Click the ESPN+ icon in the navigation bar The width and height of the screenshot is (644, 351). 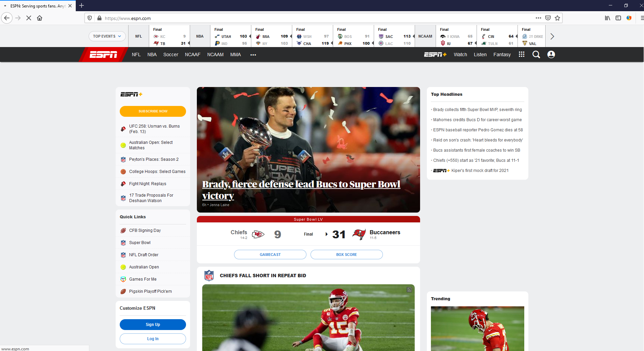point(435,54)
